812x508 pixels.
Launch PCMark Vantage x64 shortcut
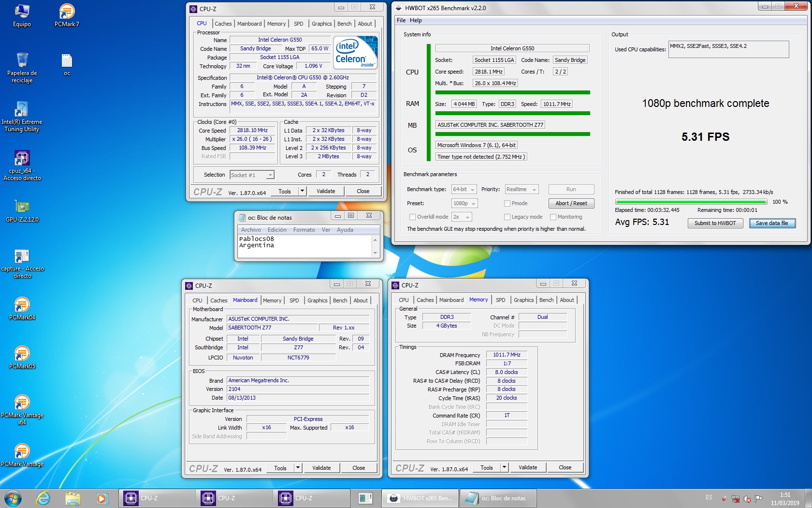(x=22, y=410)
